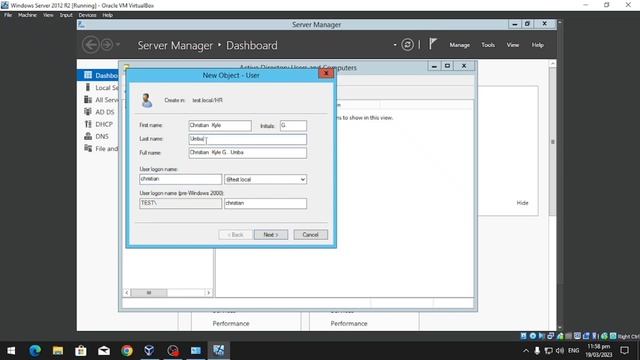Open the navigation history dropdown arrow
This screenshot has height=360, width=640.
(x=118, y=44)
